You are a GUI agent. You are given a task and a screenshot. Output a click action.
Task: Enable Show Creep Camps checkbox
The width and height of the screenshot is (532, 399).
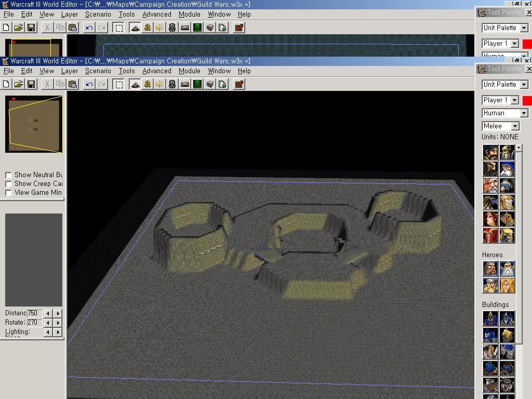click(x=8, y=184)
